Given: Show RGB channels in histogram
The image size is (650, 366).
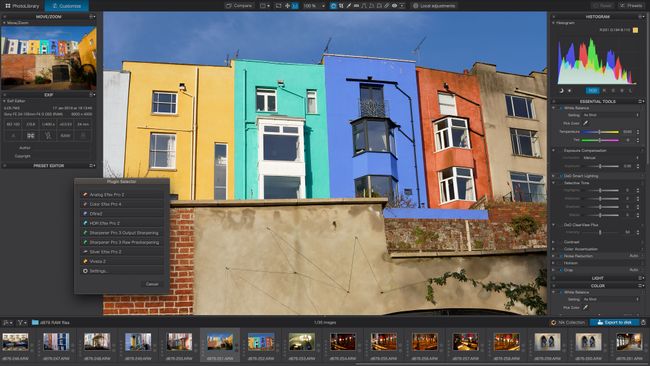Looking at the screenshot, I should coord(593,90).
